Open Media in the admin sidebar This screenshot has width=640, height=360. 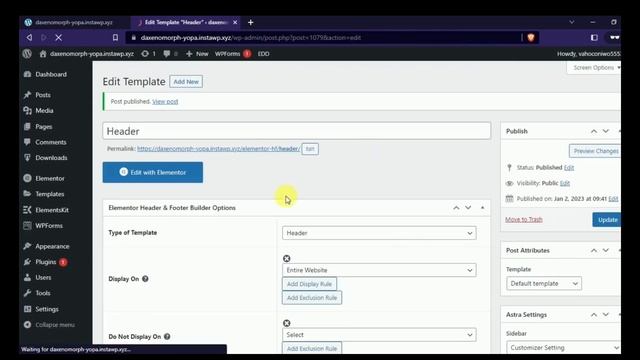click(x=44, y=111)
